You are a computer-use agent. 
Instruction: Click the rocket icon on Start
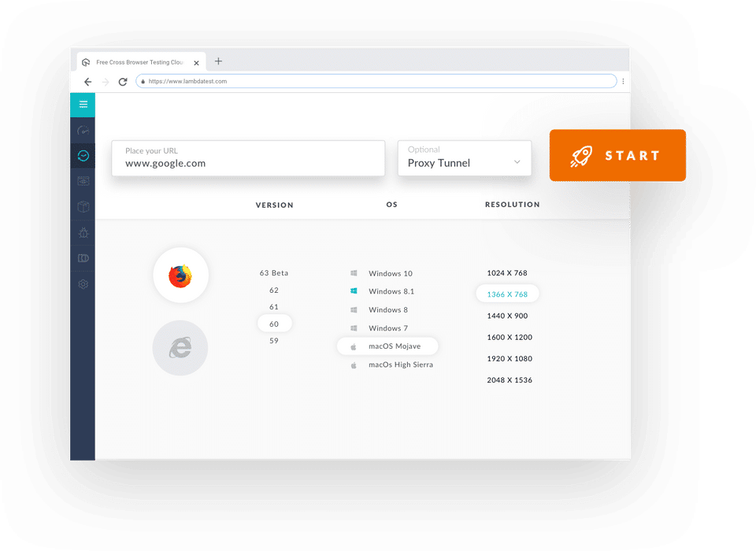tap(581, 156)
